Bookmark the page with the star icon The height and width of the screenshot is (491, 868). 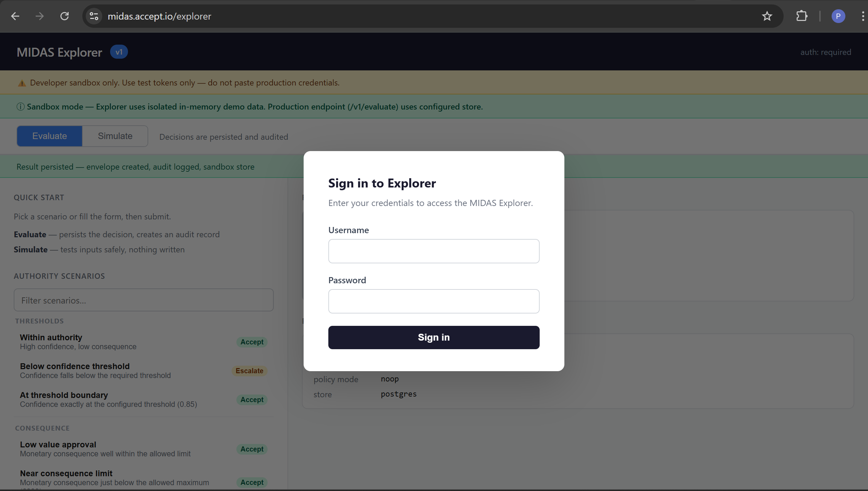pyautogui.click(x=767, y=16)
